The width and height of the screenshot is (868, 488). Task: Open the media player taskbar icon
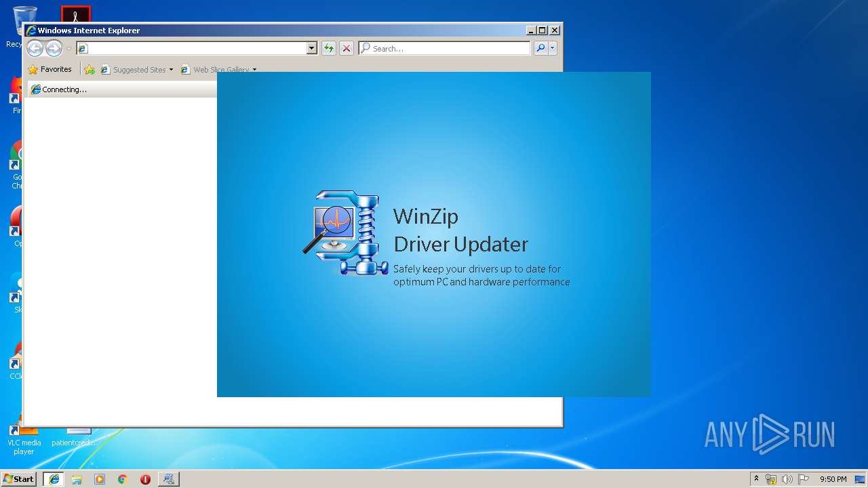click(x=100, y=479)
